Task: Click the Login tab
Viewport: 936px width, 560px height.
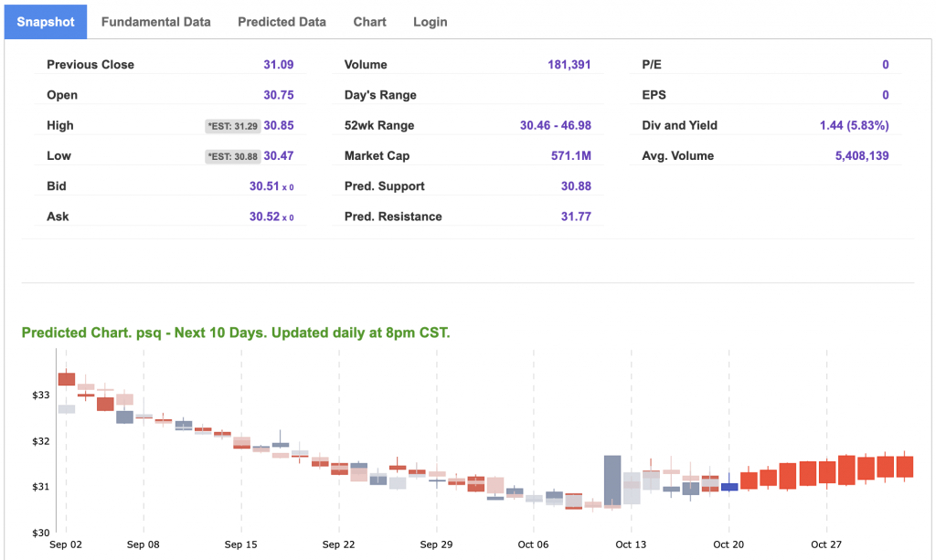Action: tap(430, 22)
